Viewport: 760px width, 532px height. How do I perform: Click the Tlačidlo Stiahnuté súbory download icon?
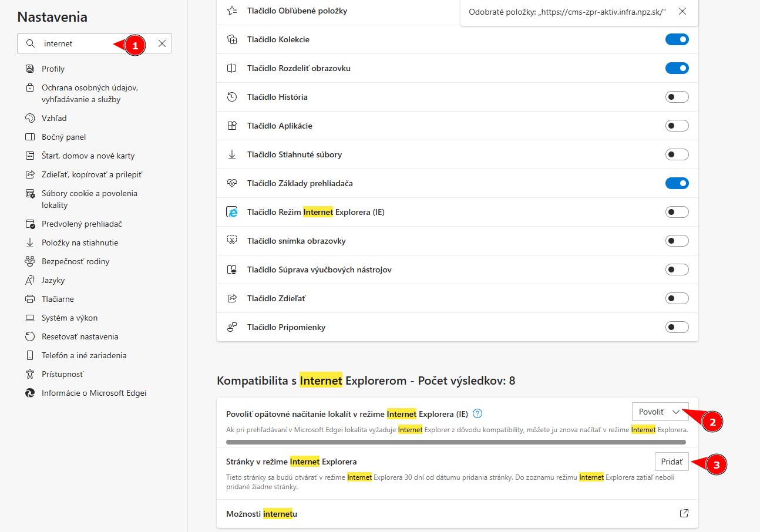[x=232, y=154]
